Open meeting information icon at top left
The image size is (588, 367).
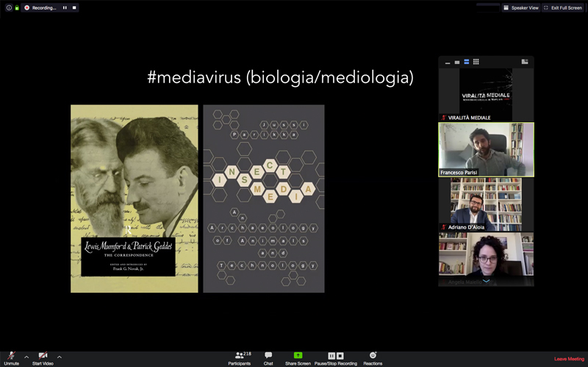click(x=9, y=7)
